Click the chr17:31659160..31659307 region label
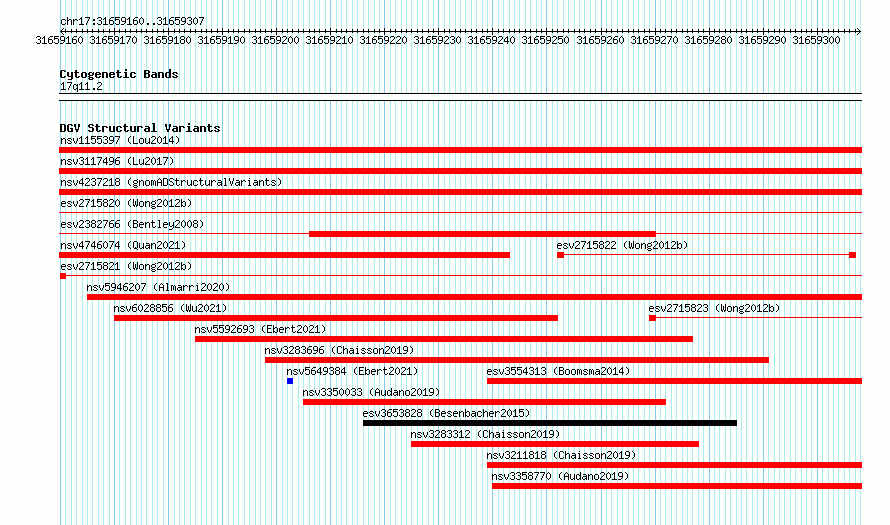 click(132, 21)
